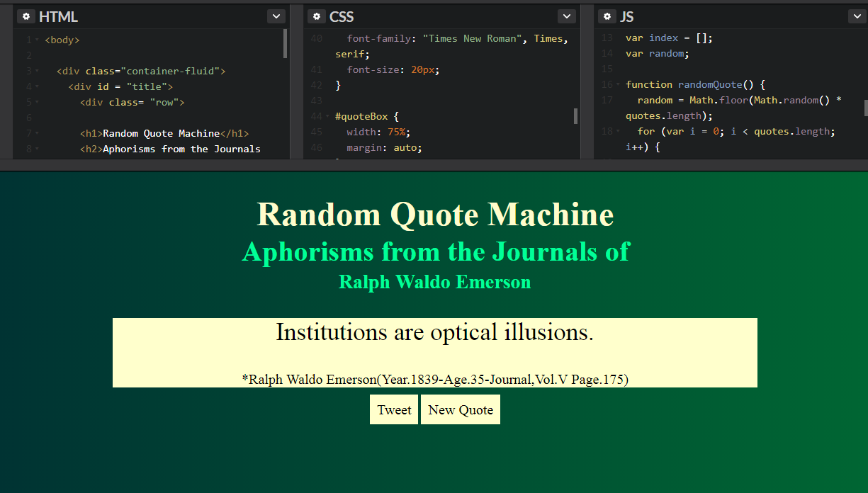Fold #quoteBox rule at CSS line 44
This screenshot has height=493, width=868.
click(327, 117)
